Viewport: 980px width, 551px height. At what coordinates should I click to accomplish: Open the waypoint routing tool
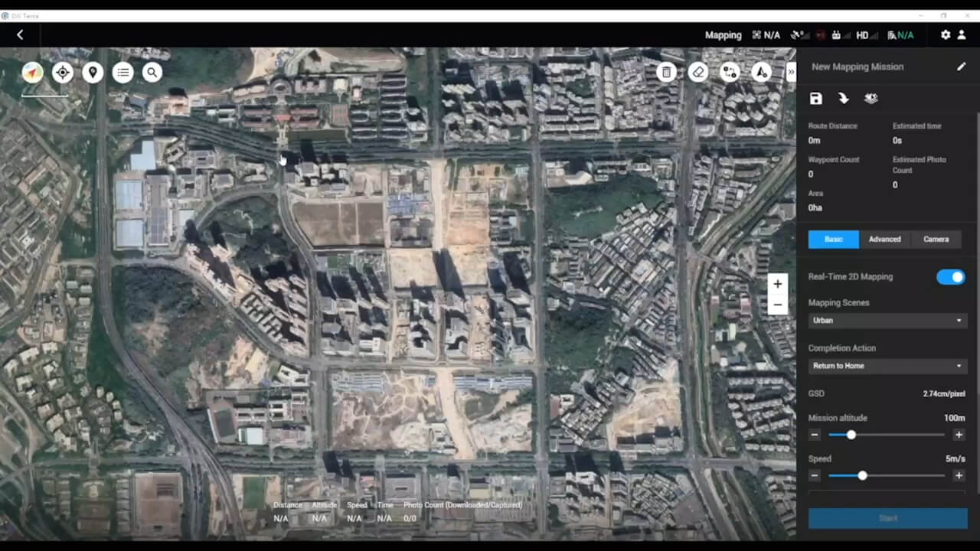coord(729,72)
